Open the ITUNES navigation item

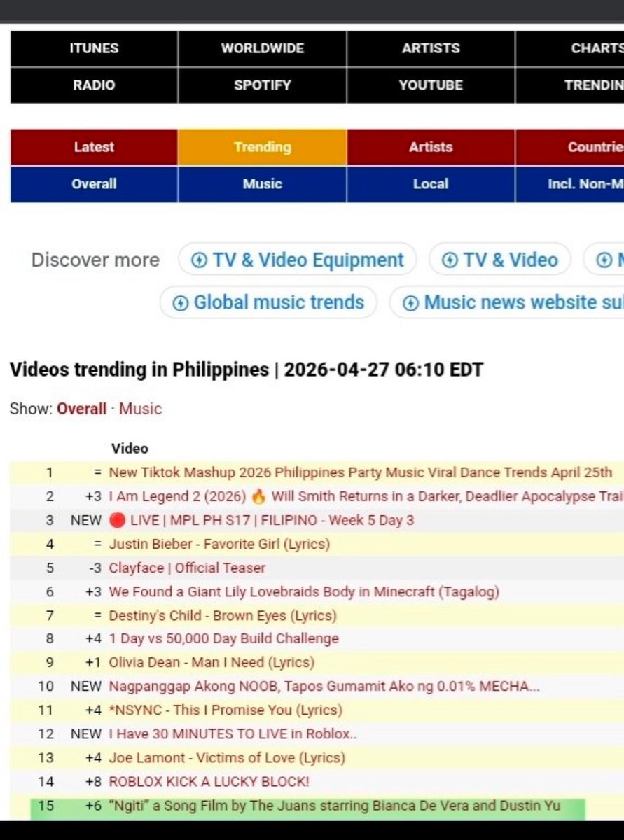point(95,48)
